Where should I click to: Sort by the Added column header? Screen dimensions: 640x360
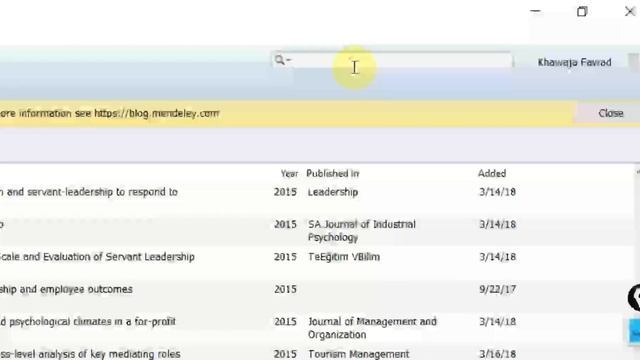click(x=492, y=173)
